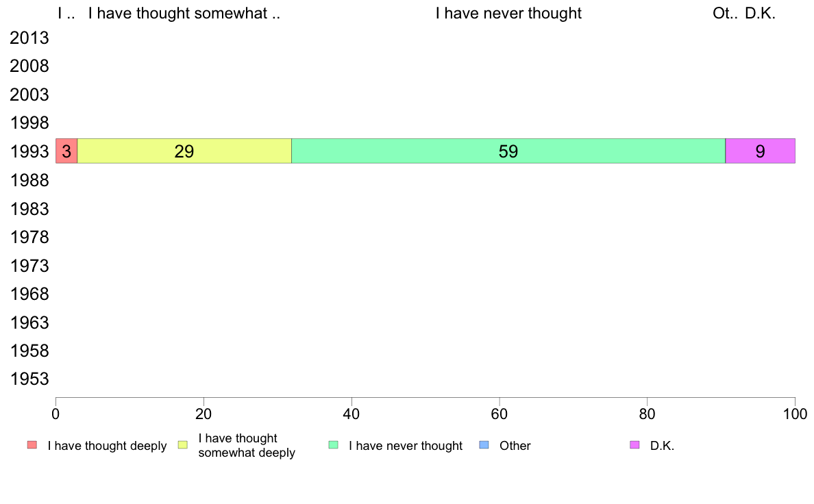This screenshot has width=814, height=504.
Task: Click the 1993 year label
Action: [29, 151]
